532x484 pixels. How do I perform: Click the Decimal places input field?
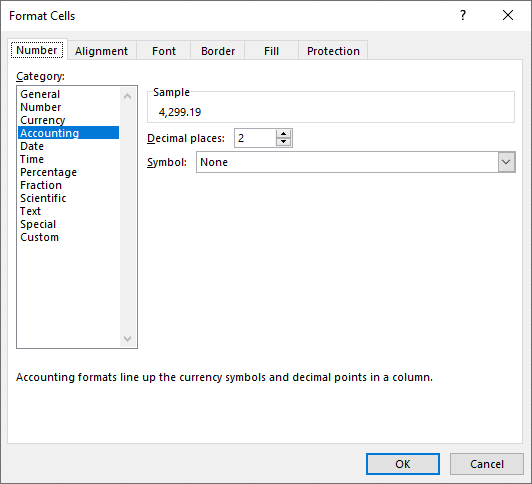point(255,138)
